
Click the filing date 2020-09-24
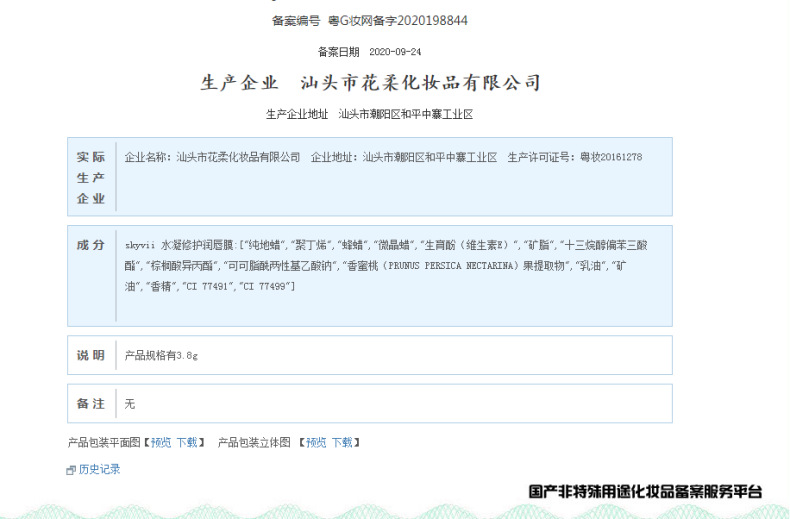[x=395, y=52]
